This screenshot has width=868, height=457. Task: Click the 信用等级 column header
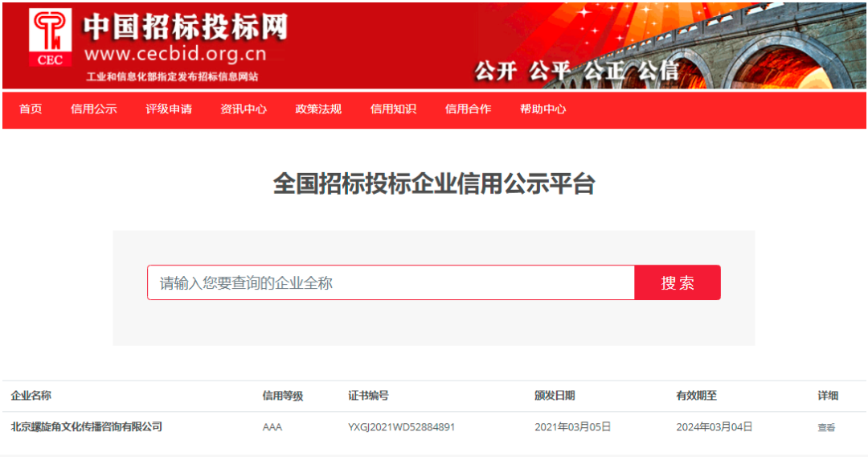[x=283, y=396]
